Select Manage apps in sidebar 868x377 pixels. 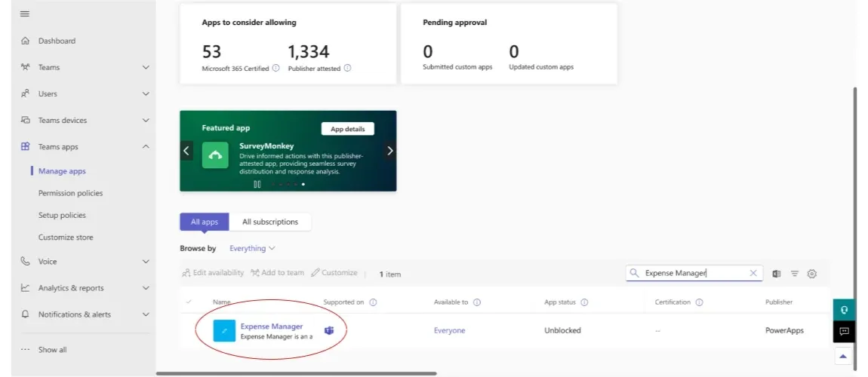62,171
